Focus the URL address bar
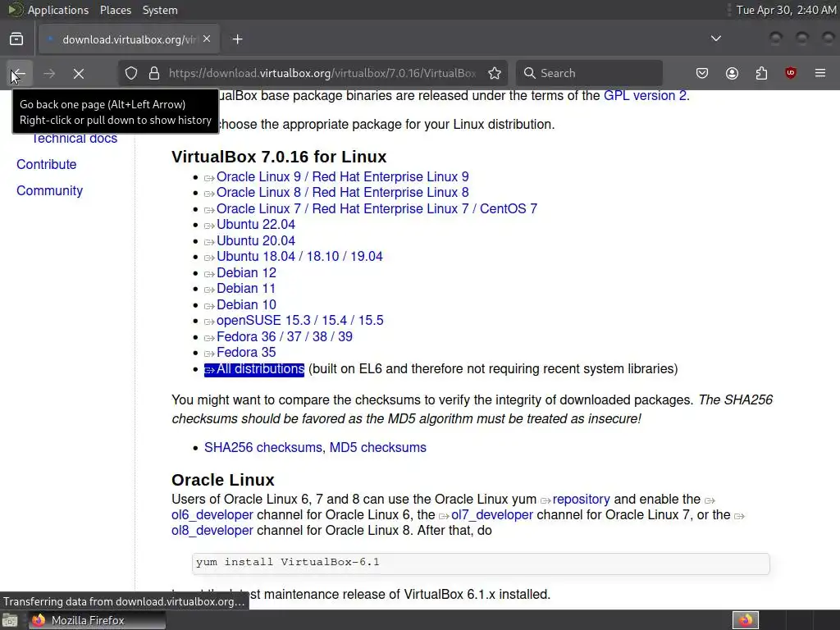 [x=322, y=73]
